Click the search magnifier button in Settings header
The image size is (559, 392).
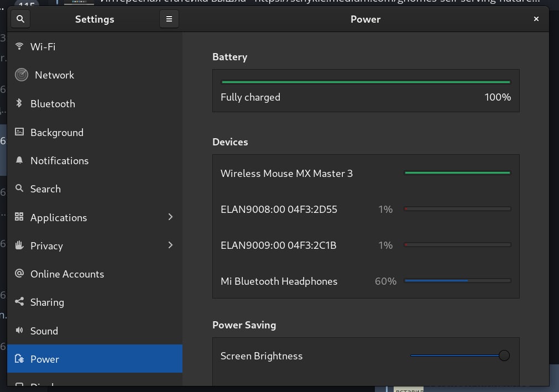tap(20, 19)
